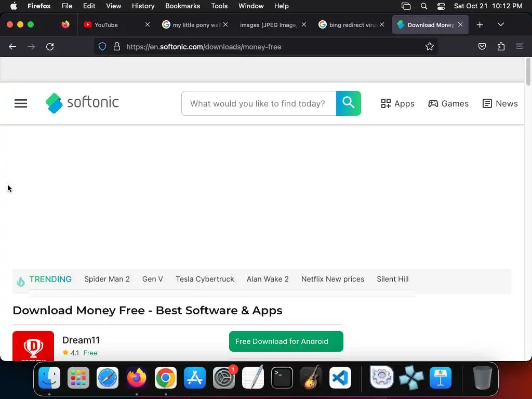Open Launchpad from the Dock
Image resolution: width=532 pixels, height=399 pixels.
(78, 378)
